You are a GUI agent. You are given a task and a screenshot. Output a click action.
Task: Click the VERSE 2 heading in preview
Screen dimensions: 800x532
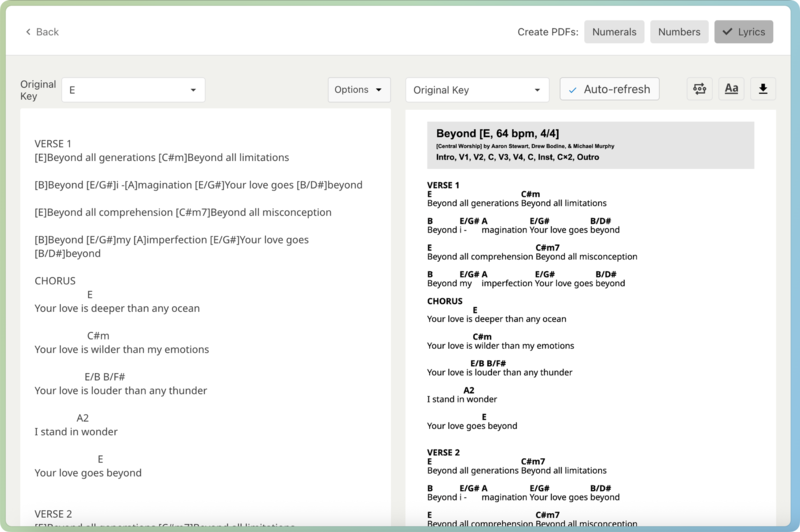coord(443,452)
